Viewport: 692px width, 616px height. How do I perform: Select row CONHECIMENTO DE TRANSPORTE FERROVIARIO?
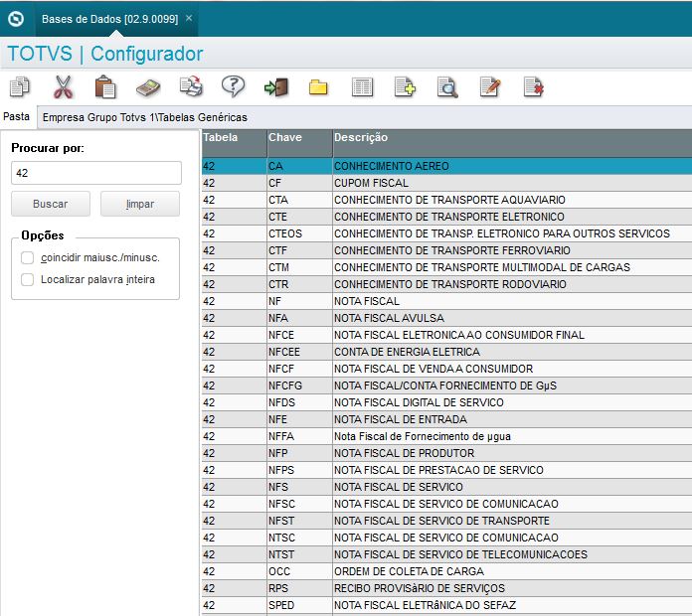pyautogui.click(x=446, y=250)
